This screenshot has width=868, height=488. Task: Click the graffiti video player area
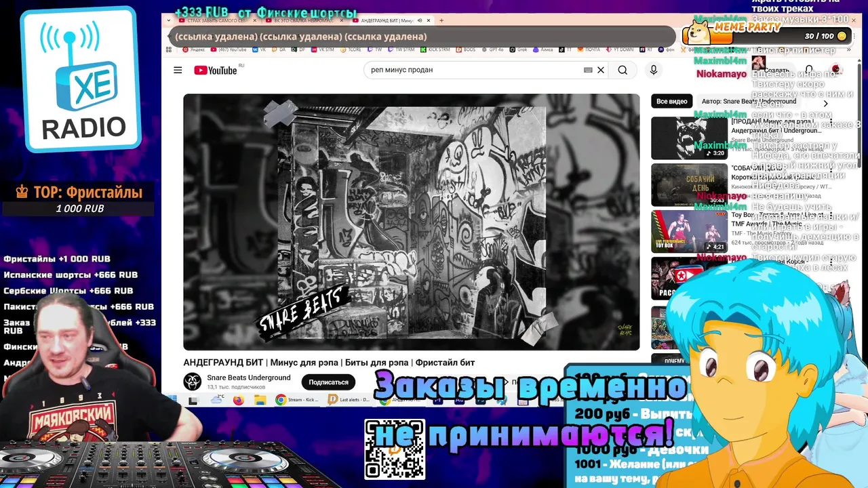[411, 222]
